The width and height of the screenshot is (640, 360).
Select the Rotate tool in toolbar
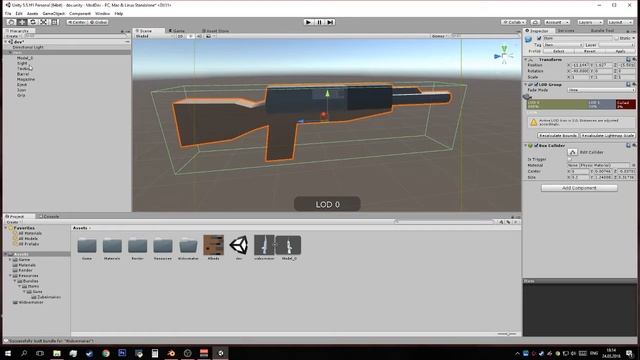coord(33,22)
